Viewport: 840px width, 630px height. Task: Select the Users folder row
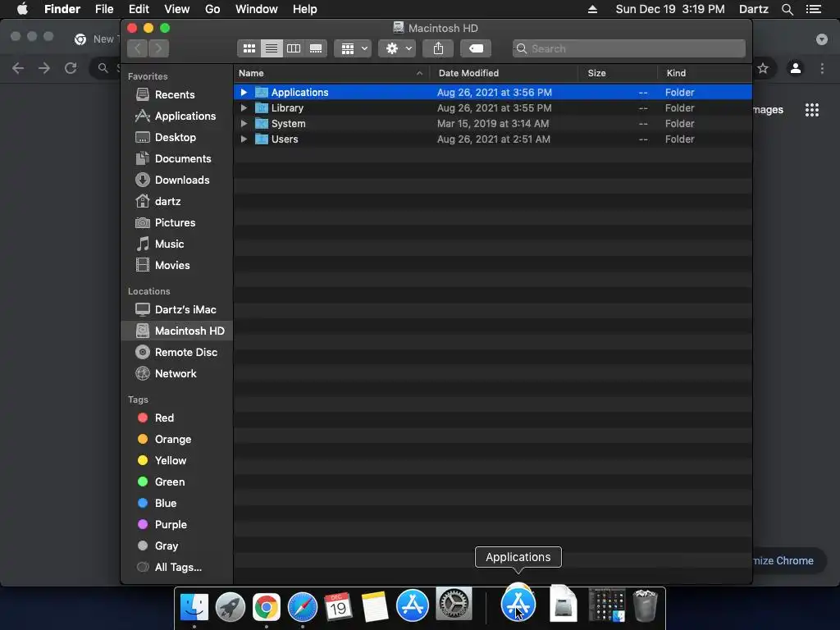click(493, 139)
